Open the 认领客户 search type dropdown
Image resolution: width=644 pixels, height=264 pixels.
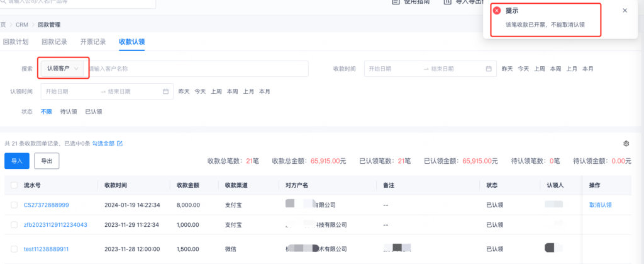pyautogui.click(x=63, y=68)
